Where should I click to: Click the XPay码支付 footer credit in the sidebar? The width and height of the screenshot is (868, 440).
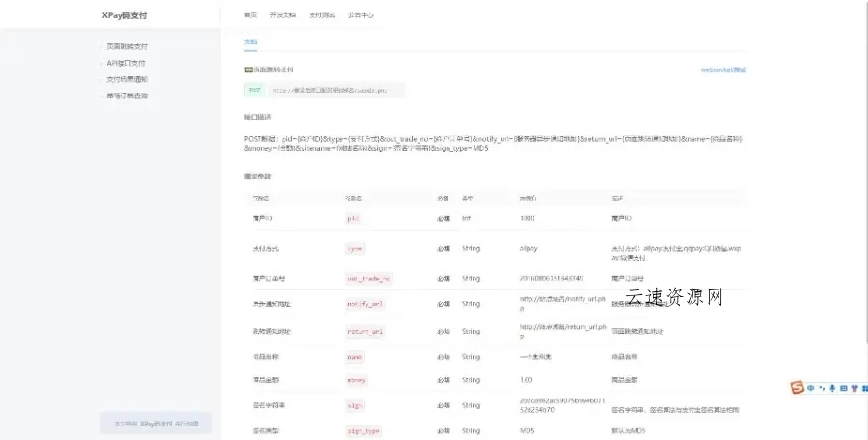point(156,424)
